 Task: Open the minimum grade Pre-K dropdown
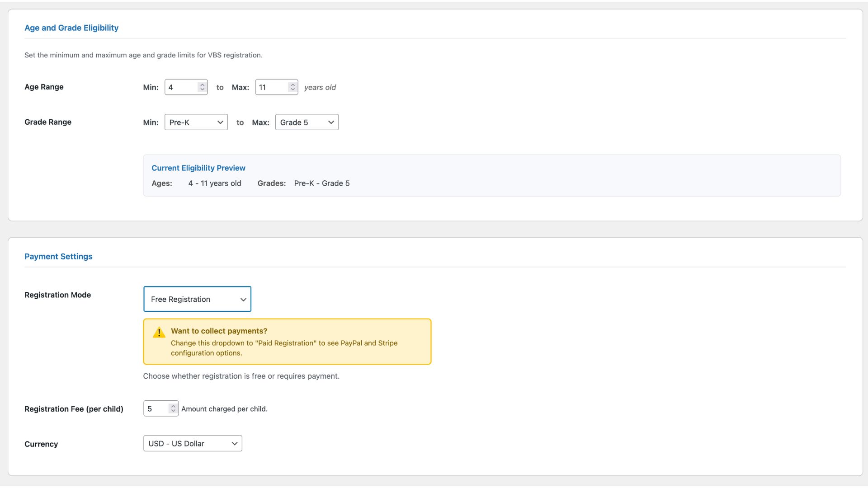(x=196, y=122)
